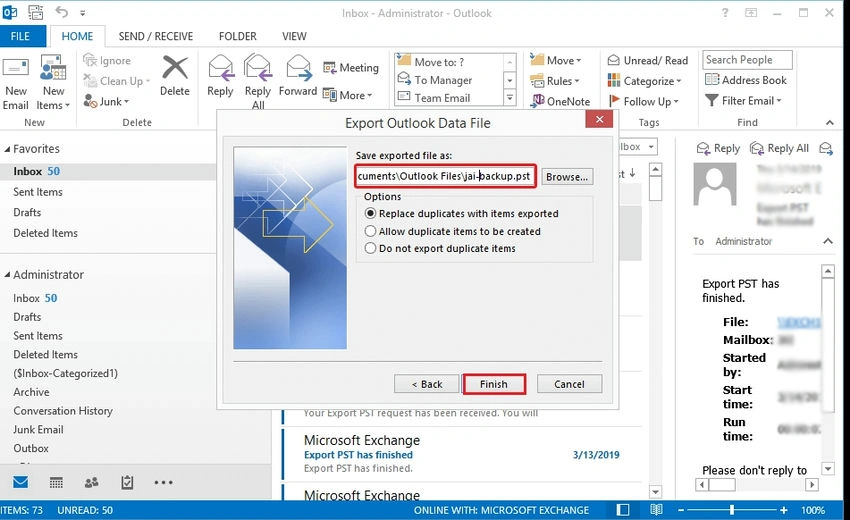Click the Reply All ribbon icon
This screenshot has width=850, height=520.
257,68
